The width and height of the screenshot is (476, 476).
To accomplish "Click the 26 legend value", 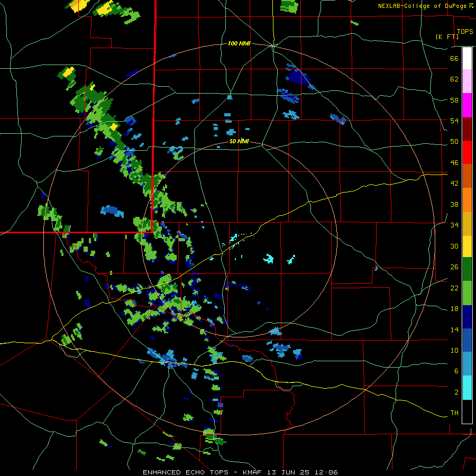I will (454, 267).
